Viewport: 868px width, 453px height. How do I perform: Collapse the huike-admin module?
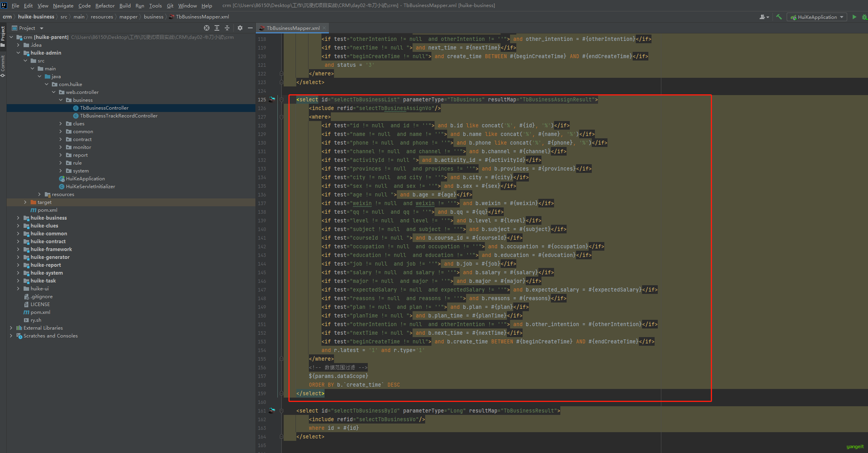tap(18, 53)
